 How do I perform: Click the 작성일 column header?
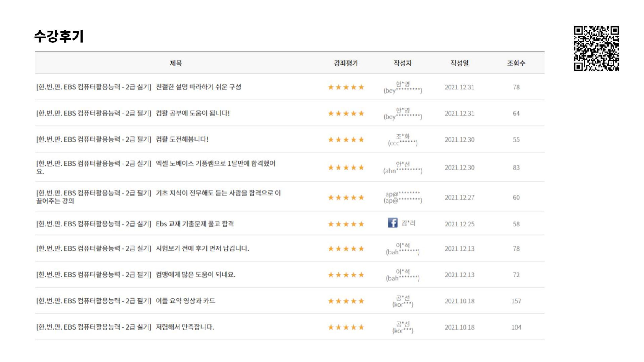(459, 63)
